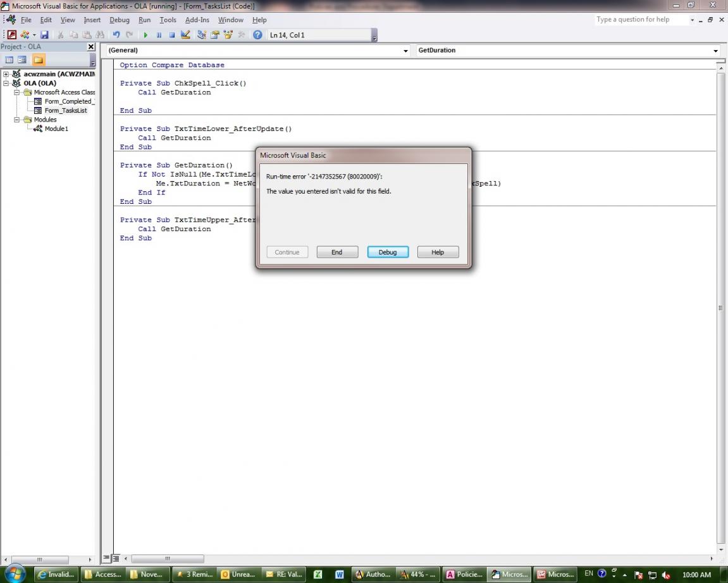Open the Debug menu
The width and height of the screenshot is (728, 583).
(120, 20)
